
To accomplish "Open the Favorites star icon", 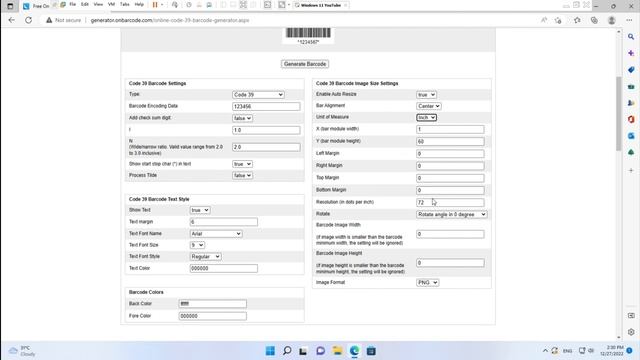I will [577, 20].
